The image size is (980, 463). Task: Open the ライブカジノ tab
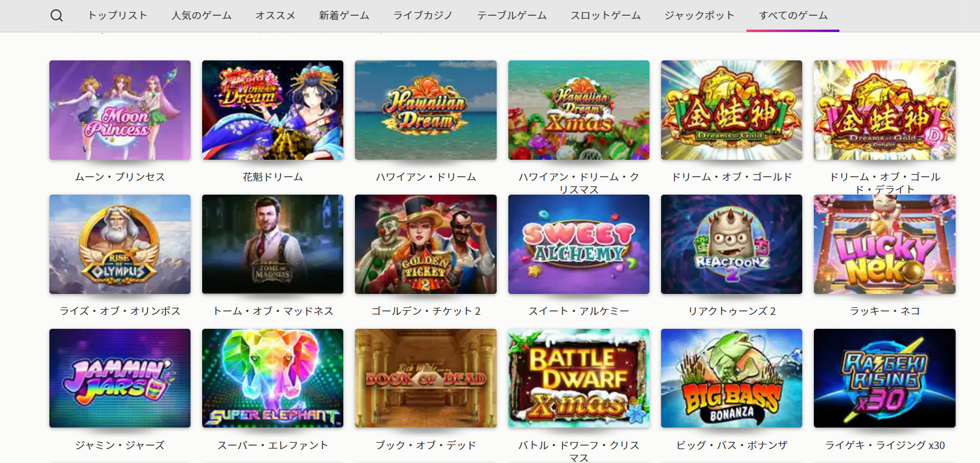(x=423, y=16)
